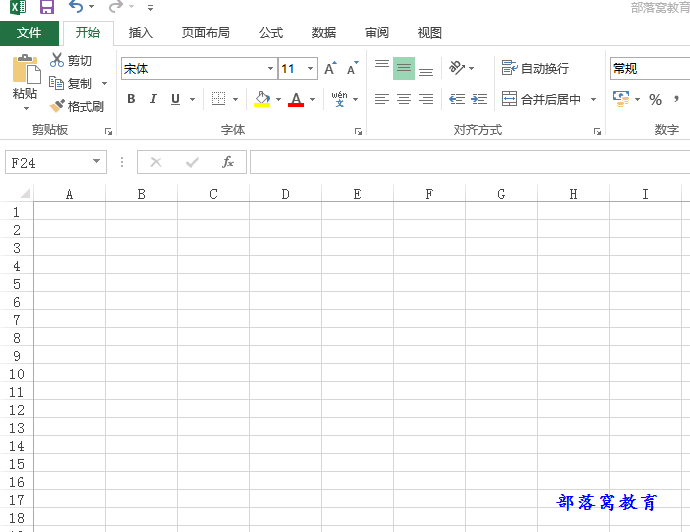Click the accounting number format icon
The height and width of the screenshot is (532, 690).
tap(621, 99)
